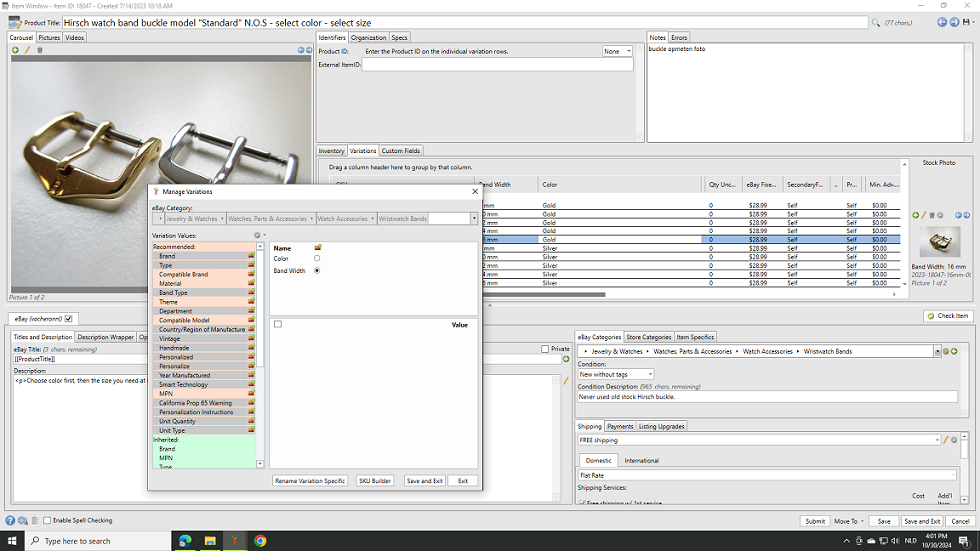Click the add icon next to Brand variation
This screenshot has width=980, height=551.
point(251,256)
